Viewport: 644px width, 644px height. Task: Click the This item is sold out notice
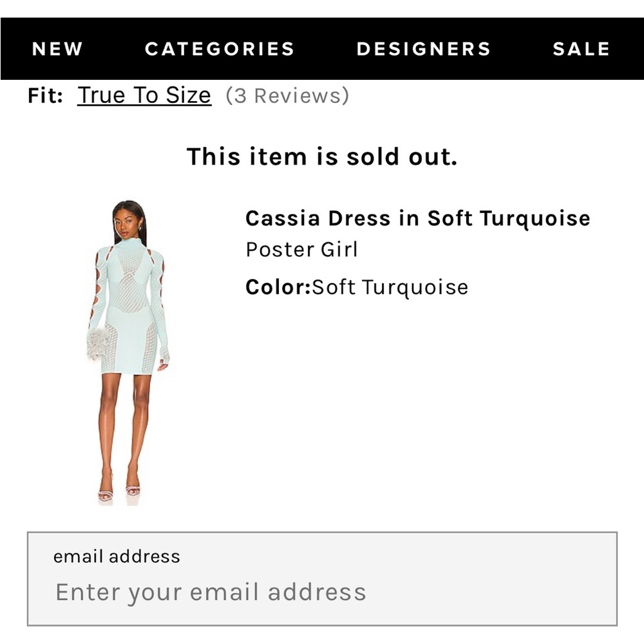(322, 156)
